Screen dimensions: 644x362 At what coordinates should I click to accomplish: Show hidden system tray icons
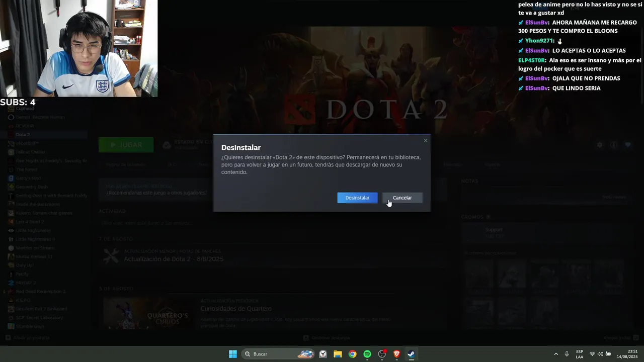coord(556,354)
